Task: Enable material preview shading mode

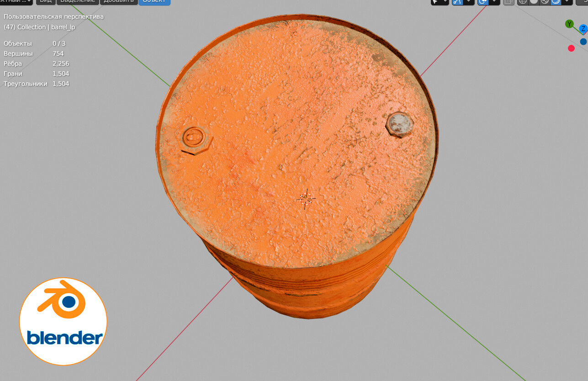Action: click(x=544, y=2)
